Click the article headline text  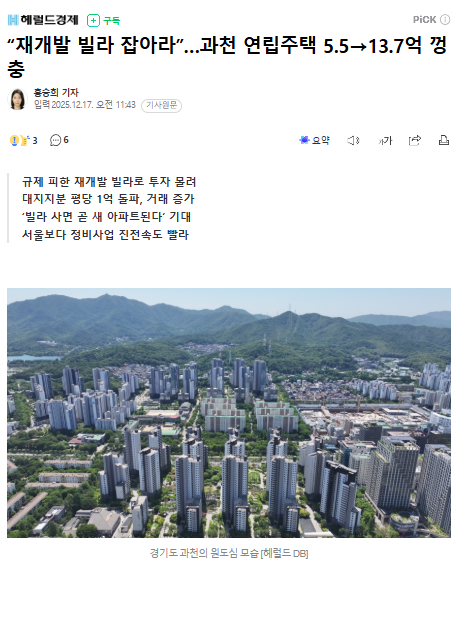227,56
